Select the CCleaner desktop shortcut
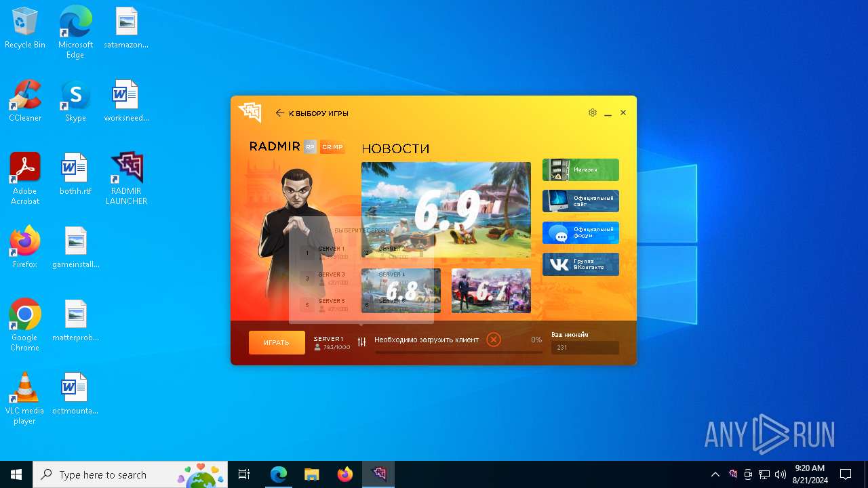This screenshot has width=868, height=488. tap(25, 102)
